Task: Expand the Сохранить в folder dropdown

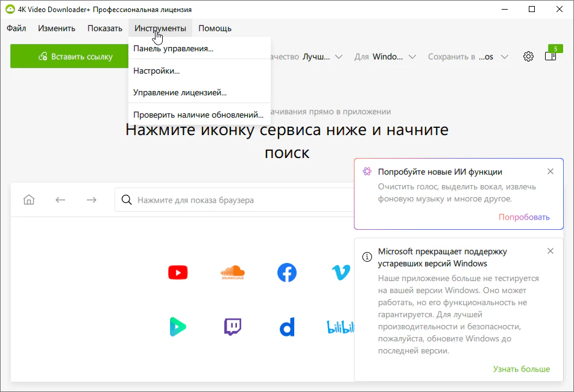Action: point(468,57)
